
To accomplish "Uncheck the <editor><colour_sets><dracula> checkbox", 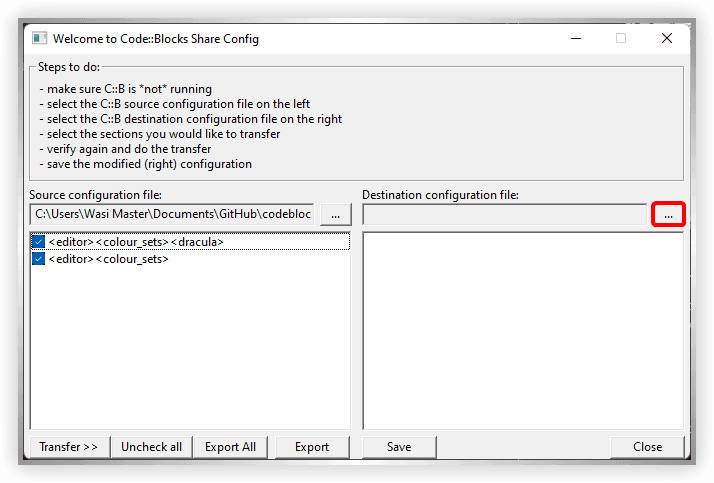I will (38, 242).
